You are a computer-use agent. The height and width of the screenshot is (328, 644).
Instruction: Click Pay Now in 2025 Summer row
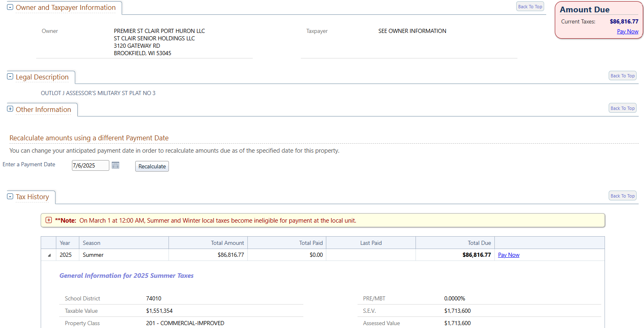[x=508, y=255]
